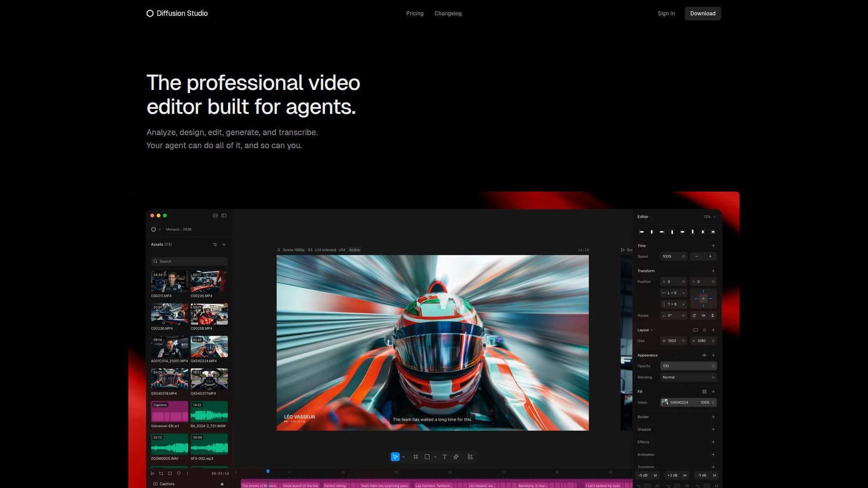
Task: Select the Text tool
Action: pos(445,457)
